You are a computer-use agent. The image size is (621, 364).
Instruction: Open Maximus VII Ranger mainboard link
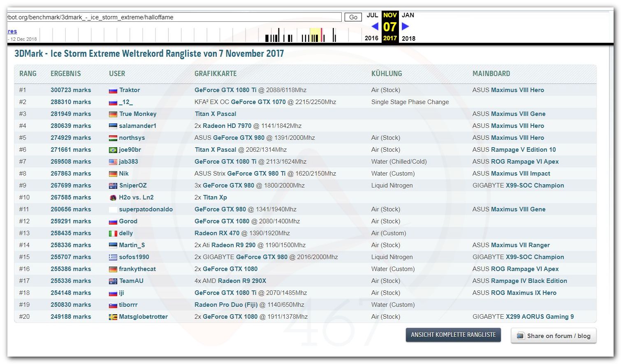point(520,245)
